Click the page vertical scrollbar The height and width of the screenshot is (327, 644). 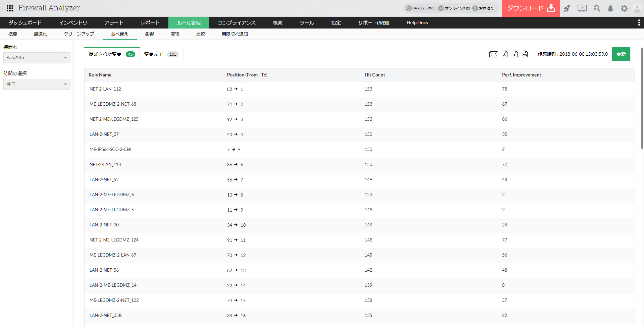[x=642, y=98]
